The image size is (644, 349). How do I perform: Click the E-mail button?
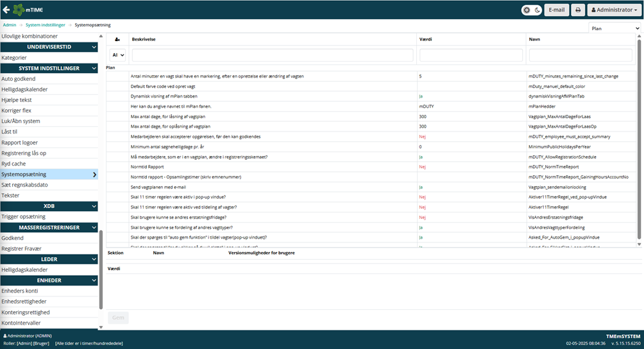click(x=556, y=10)
